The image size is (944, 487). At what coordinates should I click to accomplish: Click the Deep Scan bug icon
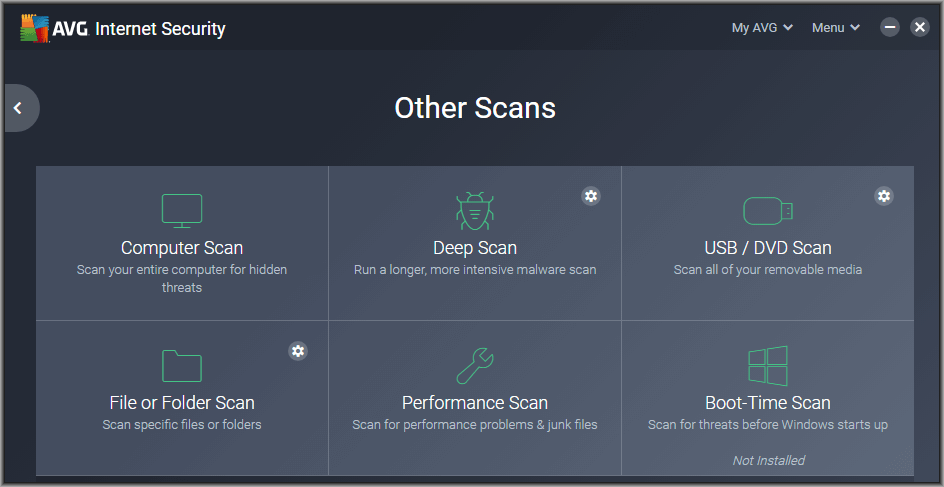pyautogui.click(x=474, y=211)
